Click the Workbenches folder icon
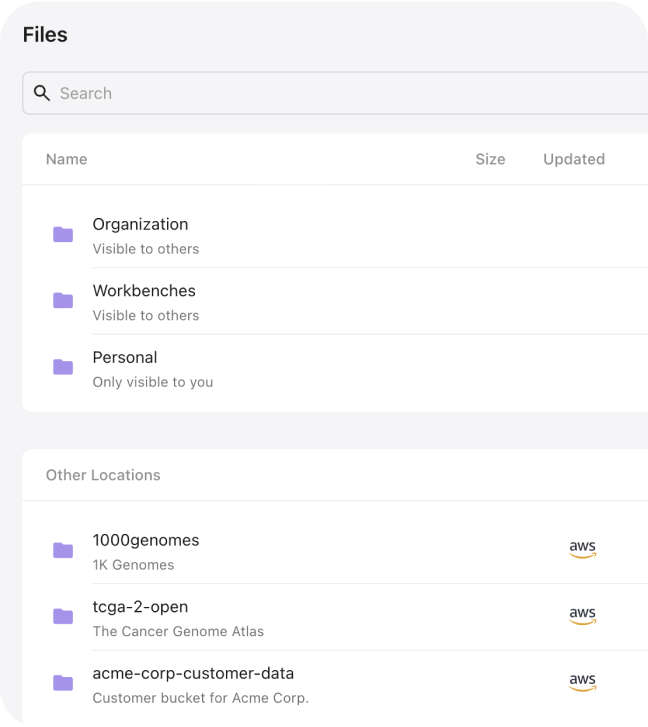This screenshot has width=648, height=727. [x=63, y=300]
